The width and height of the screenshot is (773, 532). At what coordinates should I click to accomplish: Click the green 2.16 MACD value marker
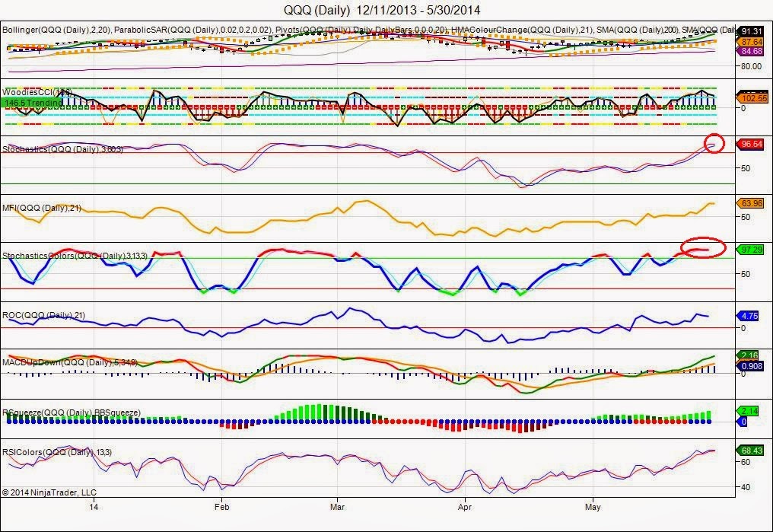point(749,355)
